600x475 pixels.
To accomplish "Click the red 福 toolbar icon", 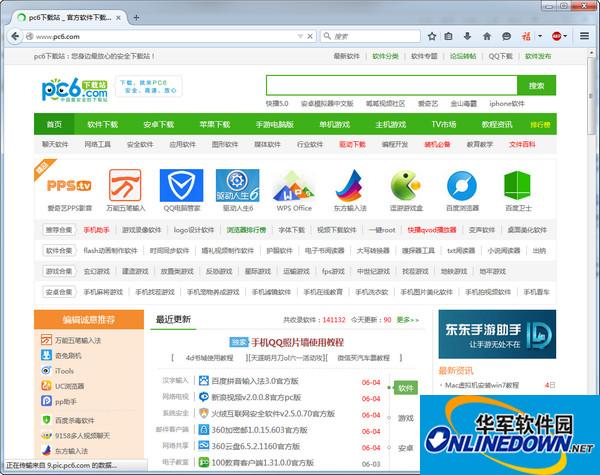I will point(527,36).
